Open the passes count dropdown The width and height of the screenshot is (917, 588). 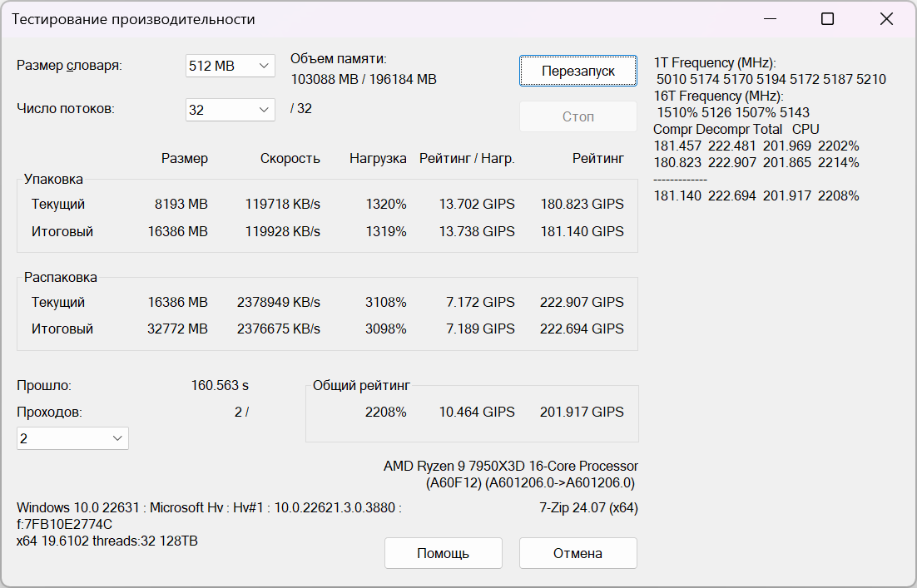coord(72,438)
